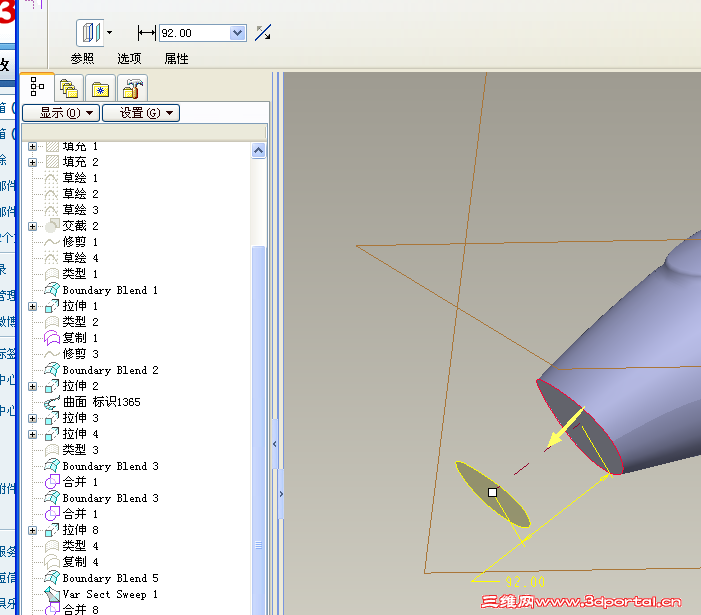Select the 类型 4 style icon
The image size is (701, 615).
click(52, 546)
